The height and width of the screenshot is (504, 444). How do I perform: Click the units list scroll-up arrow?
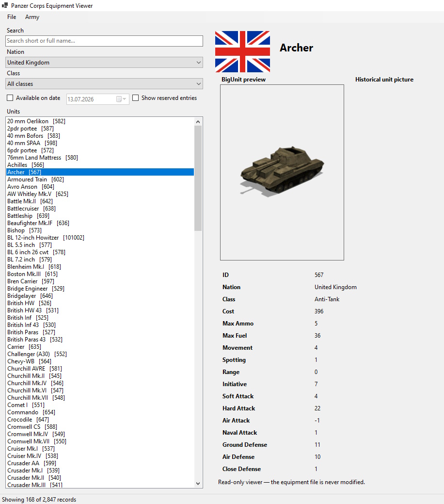198,121
